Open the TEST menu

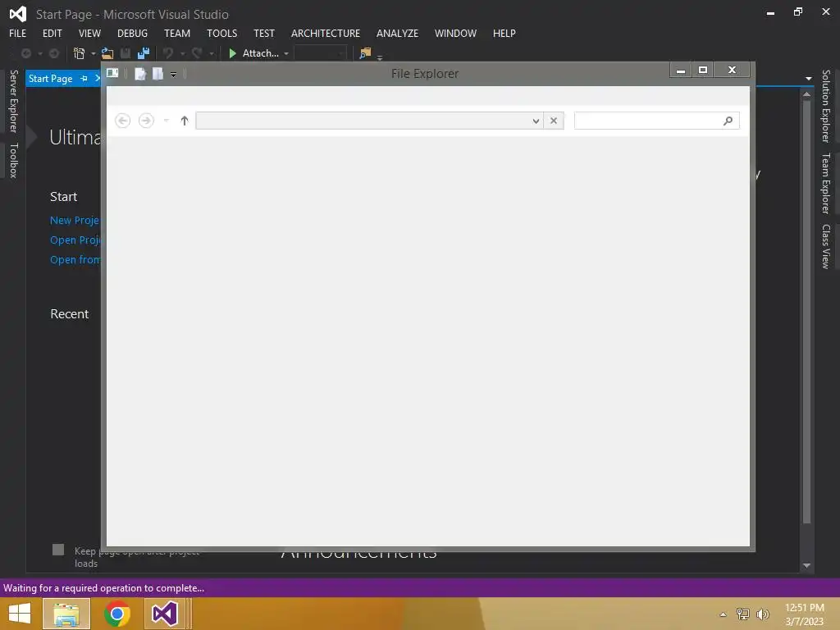click(x=264, y=33)
